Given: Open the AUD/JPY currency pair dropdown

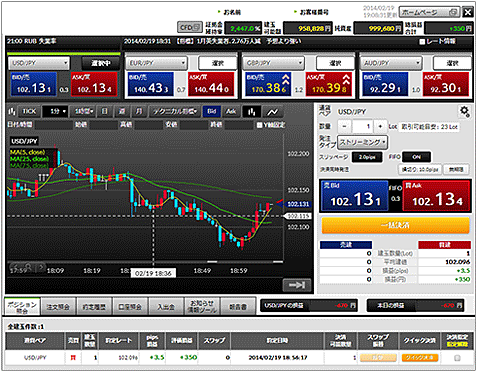Looking at the screenshot, I should [x=391, y=63].
